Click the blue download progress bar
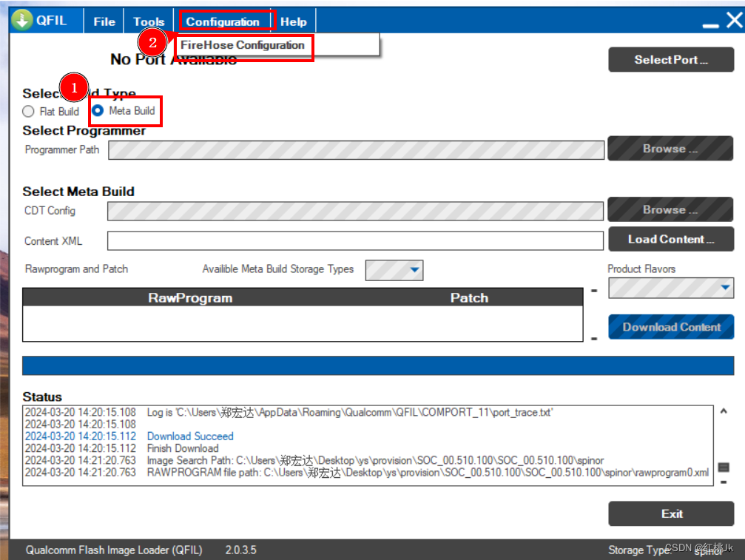This screenshot has height=560, width=745. tap(378, 365)
